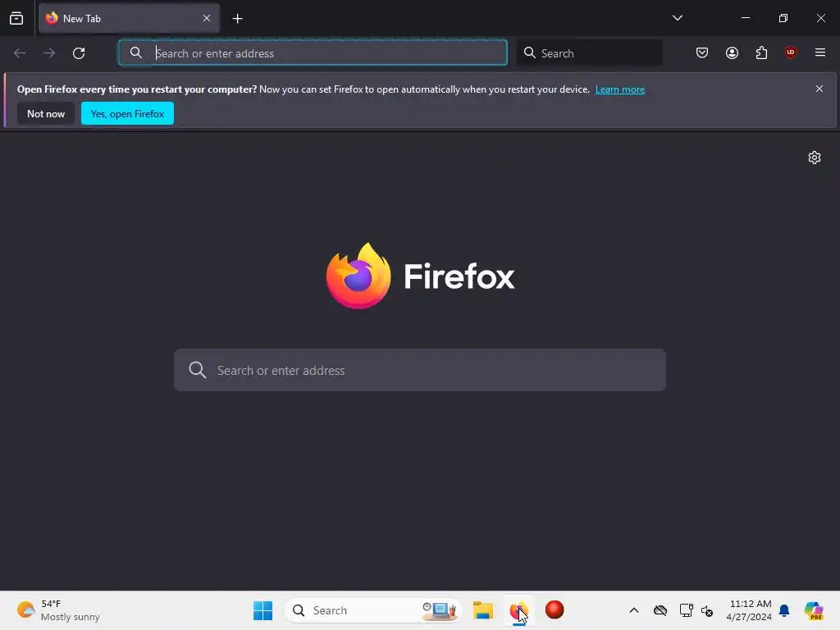The image size is (840, 630).
Task: Switch to the New Tab tab
Action: click(x=129, y=18)
